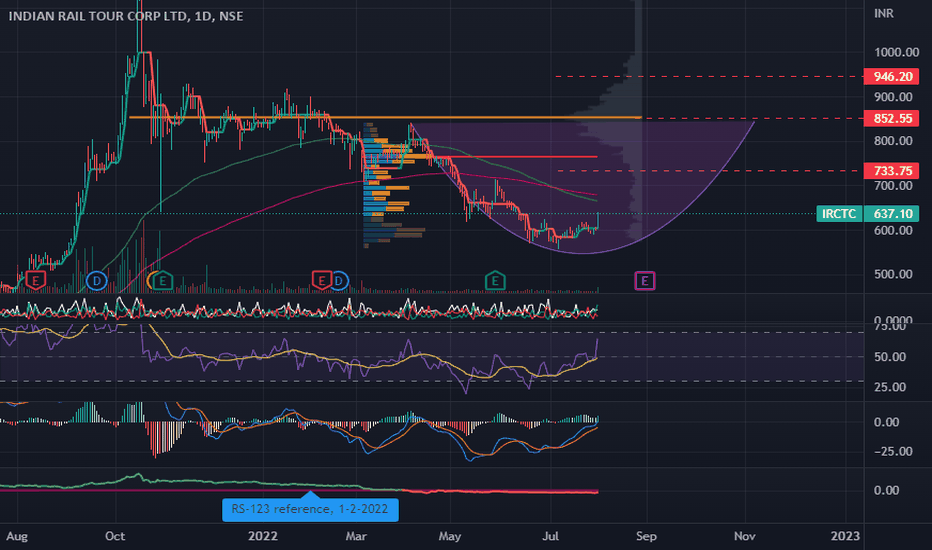This screenshot has height=550, width=932.
Task: Click the blue D dividend marker before Oct
Action: point(96,280)
